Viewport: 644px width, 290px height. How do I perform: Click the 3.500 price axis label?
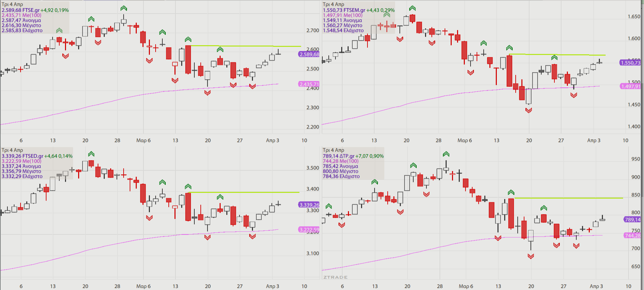click(313, 168)
